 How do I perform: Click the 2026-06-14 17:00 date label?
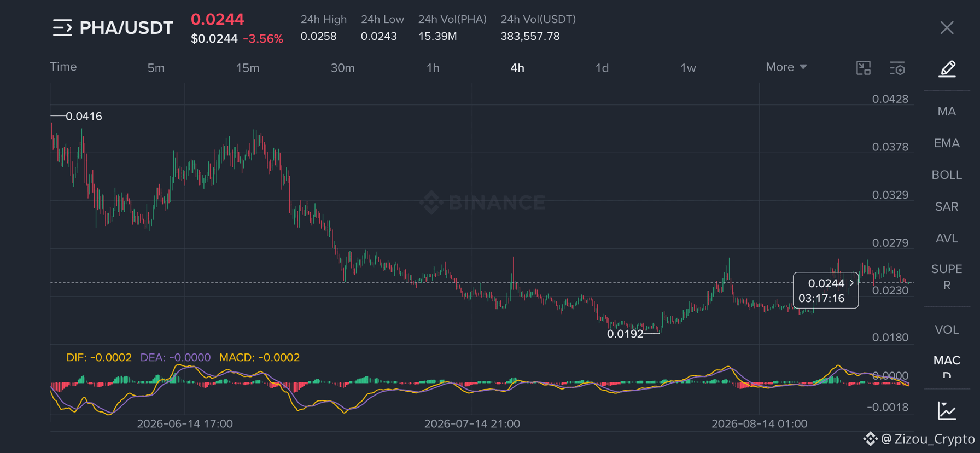185,424
